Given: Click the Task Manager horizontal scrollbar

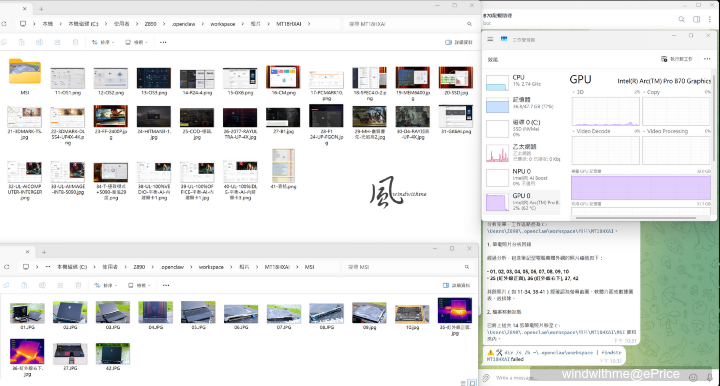Looking at the screenshot, I should (x=636, y=218).
